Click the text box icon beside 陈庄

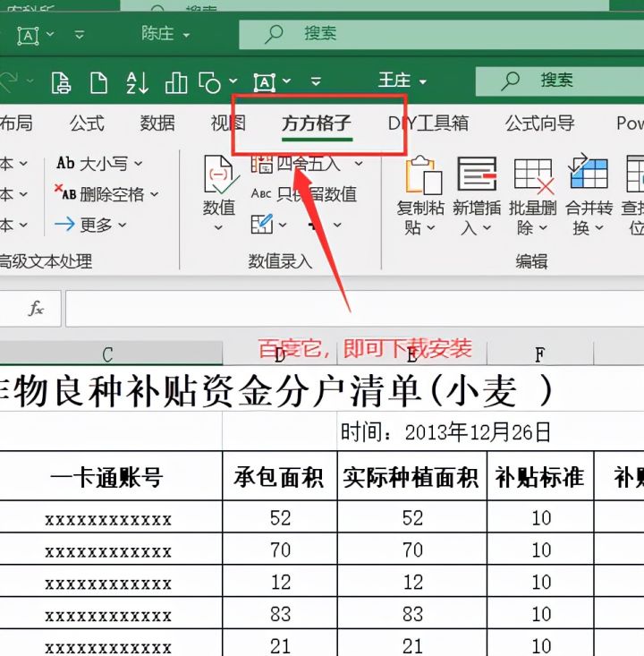click(28, 36)
